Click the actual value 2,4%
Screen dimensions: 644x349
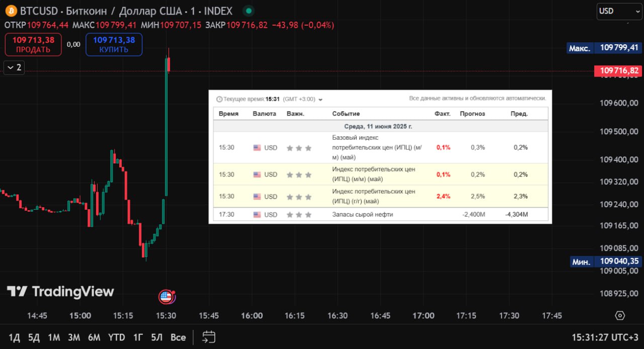pyautogui.click(x=444, y=197)
